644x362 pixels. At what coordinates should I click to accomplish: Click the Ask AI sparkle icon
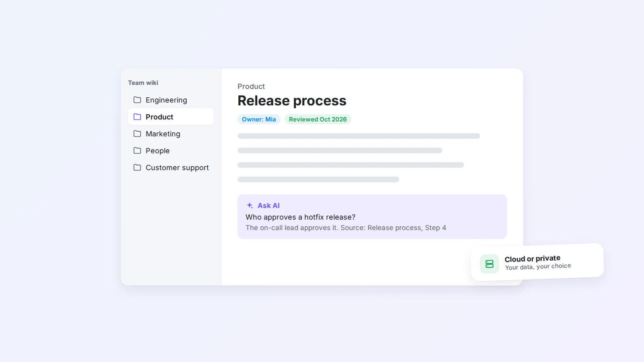250,205
